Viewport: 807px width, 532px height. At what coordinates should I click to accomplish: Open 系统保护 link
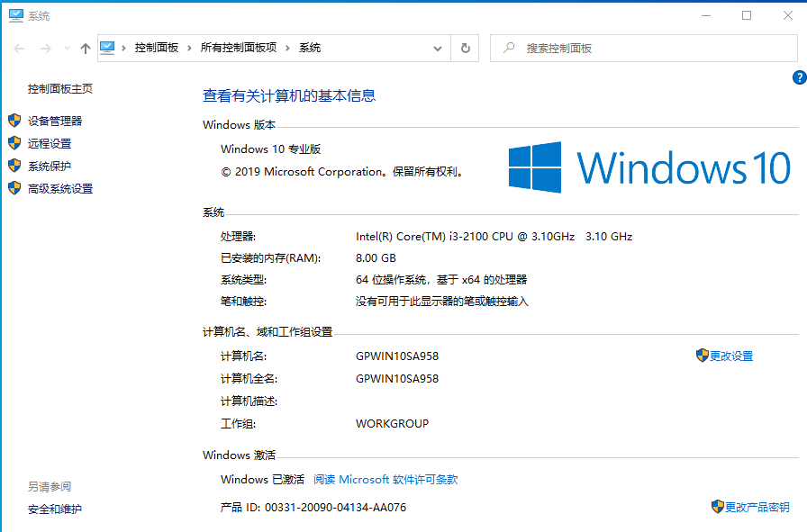[50, 167]
